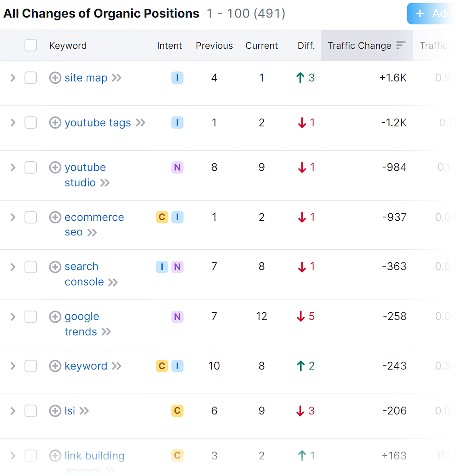Sort table by Previous column
456x476 pixels.
click(214, 46)
